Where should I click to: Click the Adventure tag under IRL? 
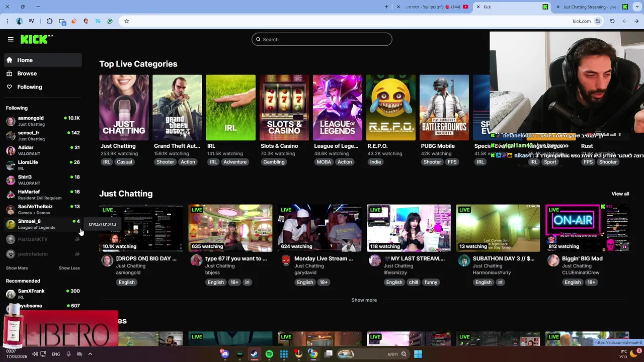(235, 162)
